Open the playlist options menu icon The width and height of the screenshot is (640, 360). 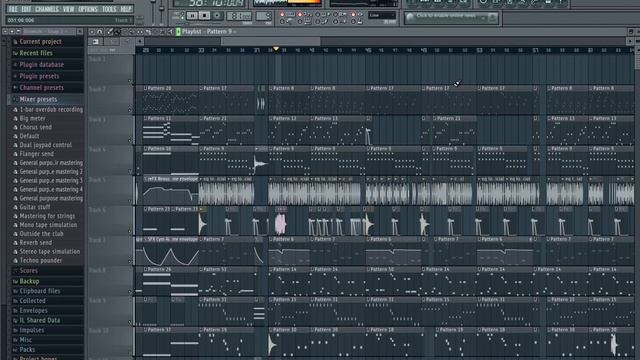pyautogui.click(x=92, y=31)
